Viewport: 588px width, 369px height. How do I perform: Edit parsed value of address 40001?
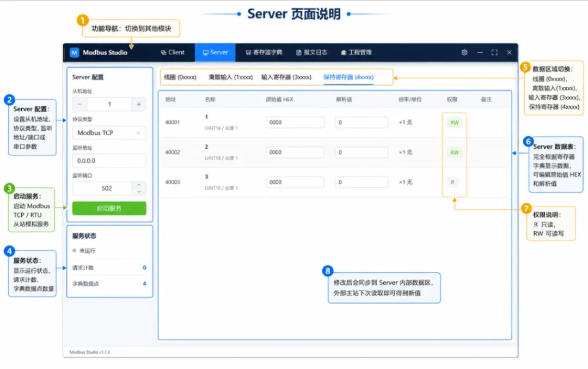[361, 123]
